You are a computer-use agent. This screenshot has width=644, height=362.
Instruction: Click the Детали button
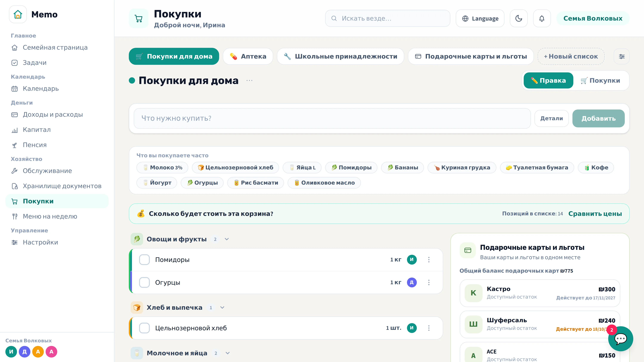[x=552, y=118]
